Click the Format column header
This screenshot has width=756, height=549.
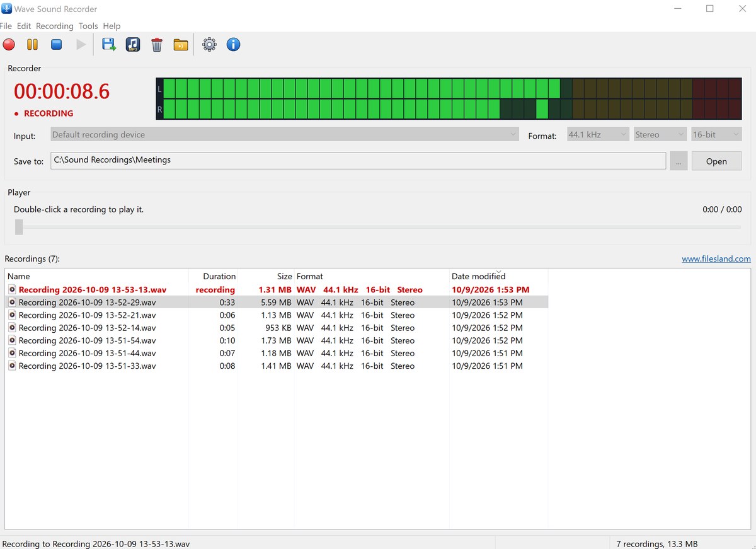(x=372, y=276)
